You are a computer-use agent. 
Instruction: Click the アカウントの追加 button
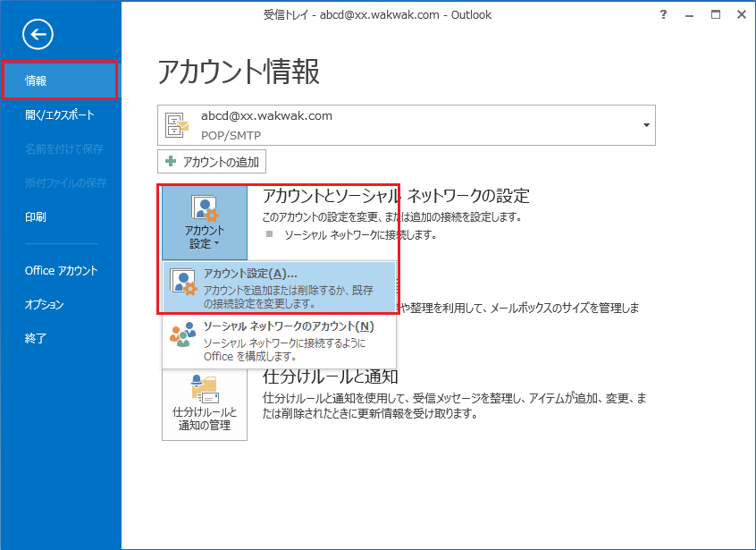point(212,162)
